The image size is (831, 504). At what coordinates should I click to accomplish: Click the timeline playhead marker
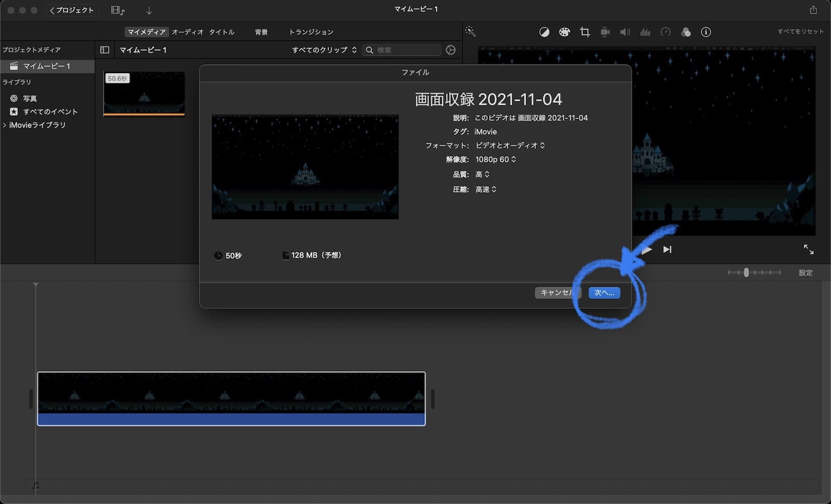(36, 284)
